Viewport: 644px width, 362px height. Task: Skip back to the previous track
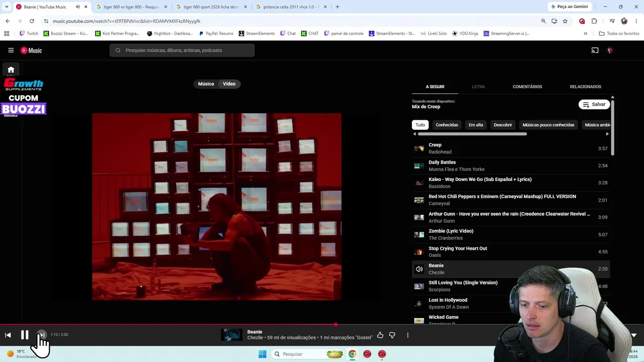pos(8,335)
